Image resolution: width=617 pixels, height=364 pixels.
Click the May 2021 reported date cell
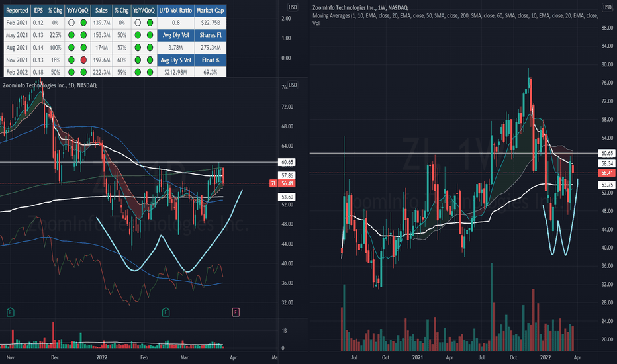tap(17, 35)
